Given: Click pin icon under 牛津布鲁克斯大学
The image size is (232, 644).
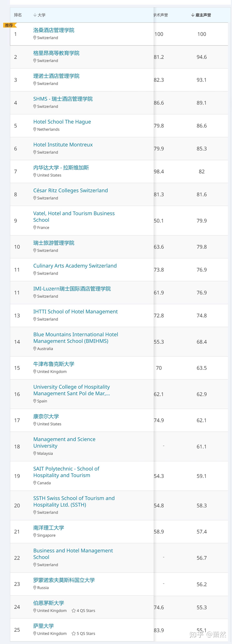Looking at the screenshot, I should [35, 372].
